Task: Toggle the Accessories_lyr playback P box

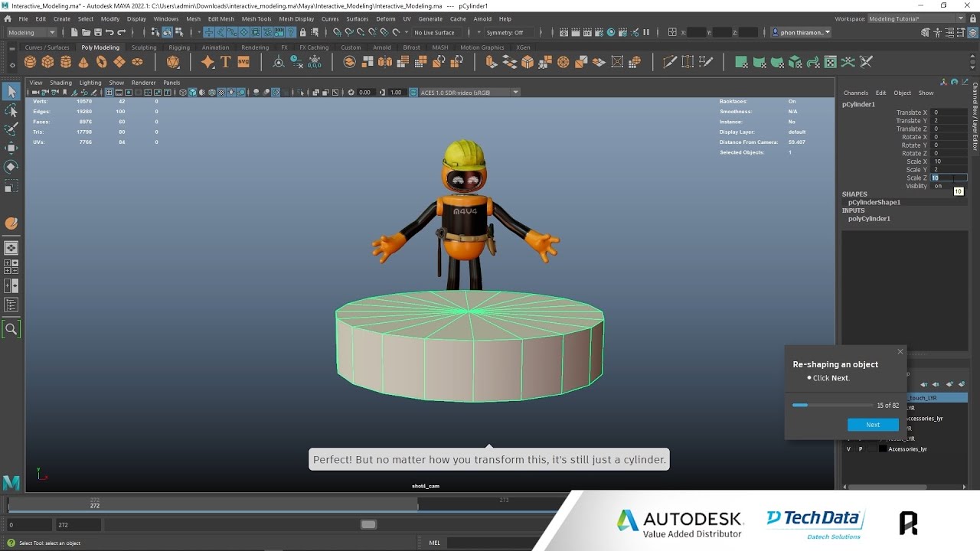Action: tap(861, 449)
